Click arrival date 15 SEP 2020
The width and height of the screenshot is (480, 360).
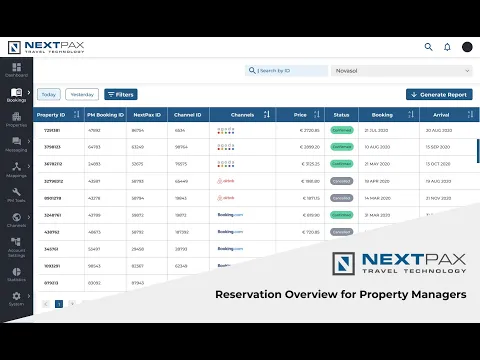click(x=438, y=147)
